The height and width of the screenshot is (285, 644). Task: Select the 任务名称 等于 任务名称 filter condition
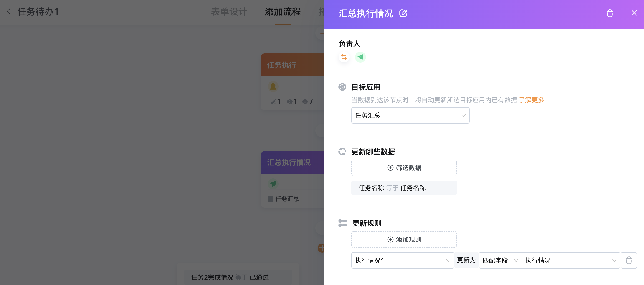404,188
